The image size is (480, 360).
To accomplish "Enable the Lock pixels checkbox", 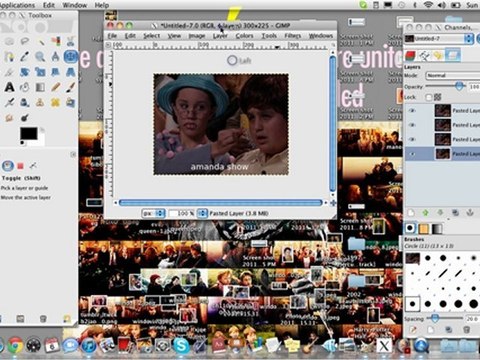I will tap(429, 97).
